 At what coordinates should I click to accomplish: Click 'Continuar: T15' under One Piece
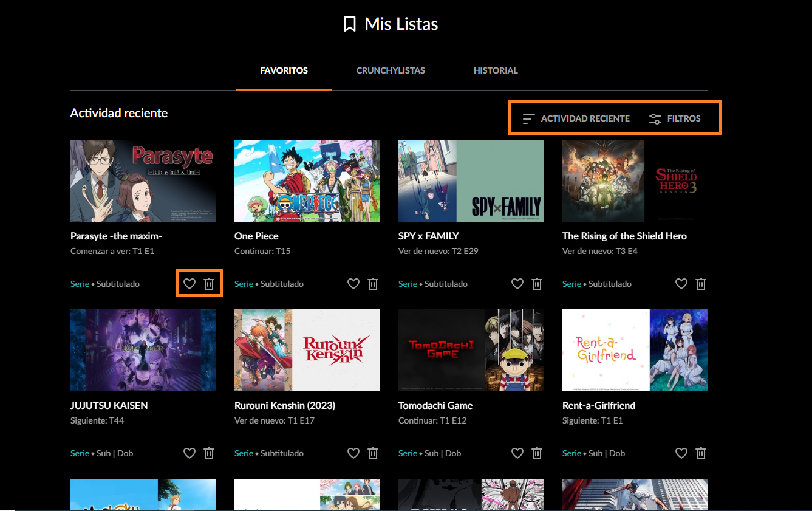pyautogui.click(x=262, y=251)
